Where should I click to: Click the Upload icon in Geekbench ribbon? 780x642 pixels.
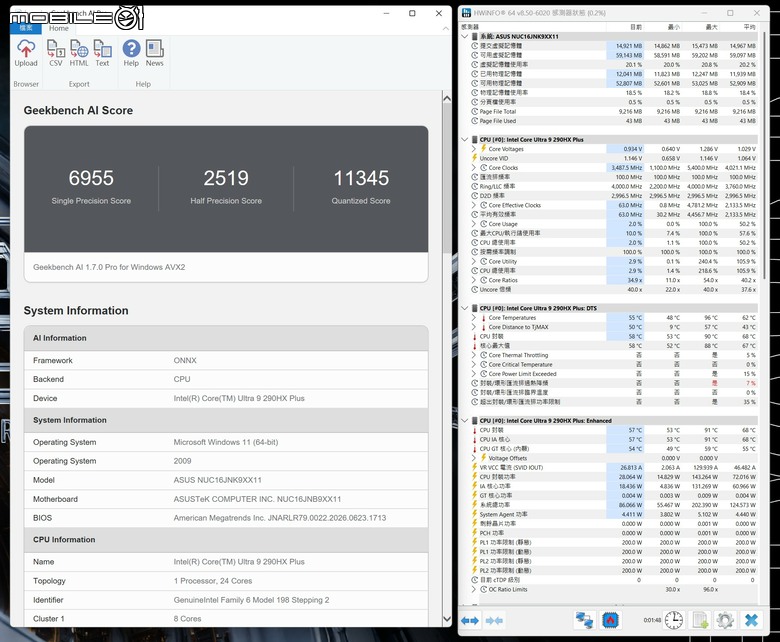[x=26, y=53]
